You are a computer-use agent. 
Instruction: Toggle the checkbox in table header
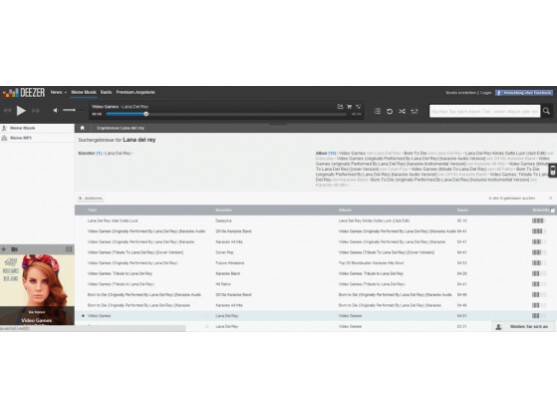552,211
